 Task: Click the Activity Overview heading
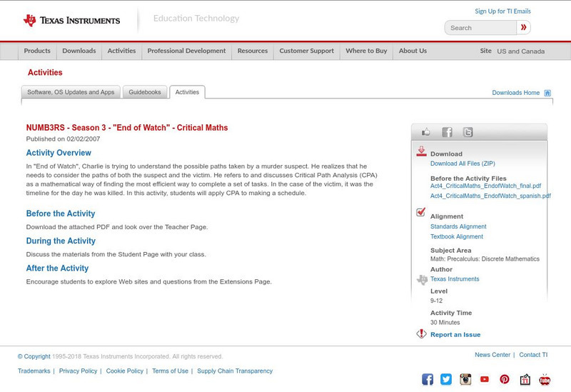pyautogui.click(x=59, y=153)
